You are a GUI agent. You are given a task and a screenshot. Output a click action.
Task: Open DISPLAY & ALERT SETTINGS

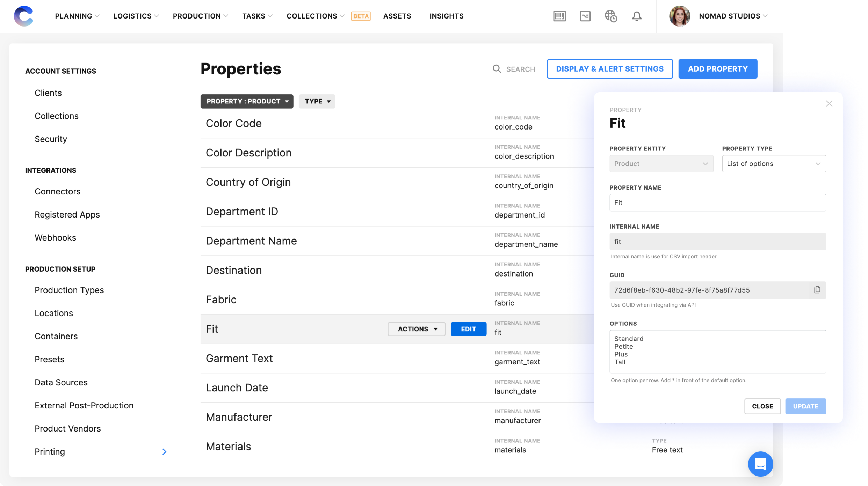click(x=609, y=69)
